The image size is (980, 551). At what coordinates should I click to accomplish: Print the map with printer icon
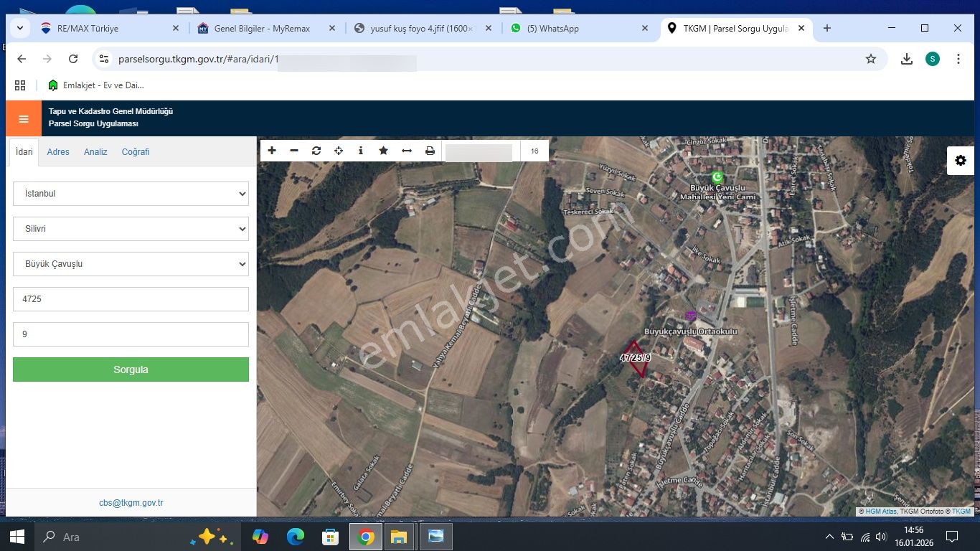pos(430,151)
